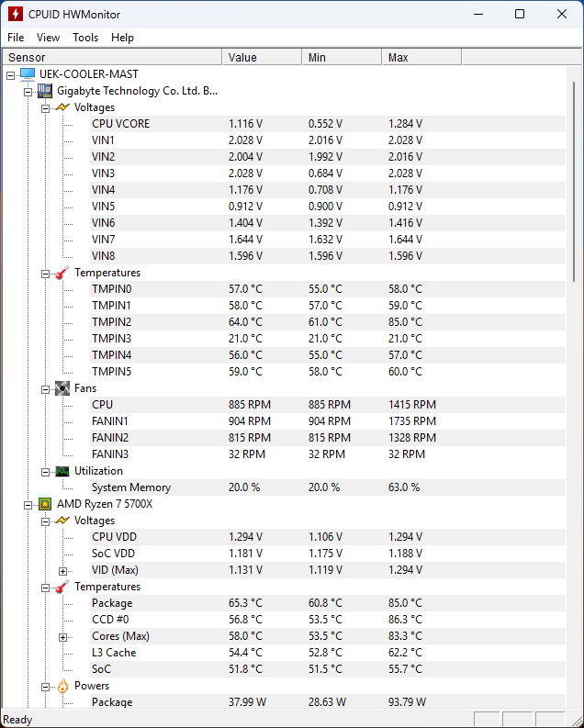Click the 0.552 V VCORE min value
584x728 pixels.
325,124
